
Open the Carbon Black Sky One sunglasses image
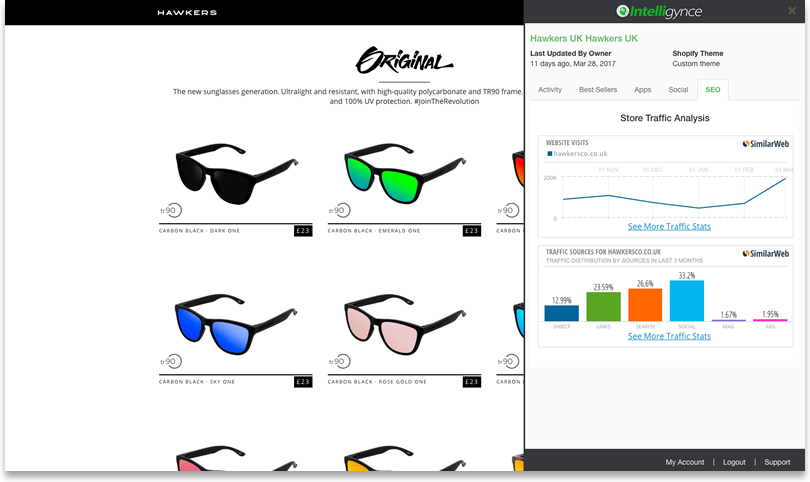click(236, 324)
